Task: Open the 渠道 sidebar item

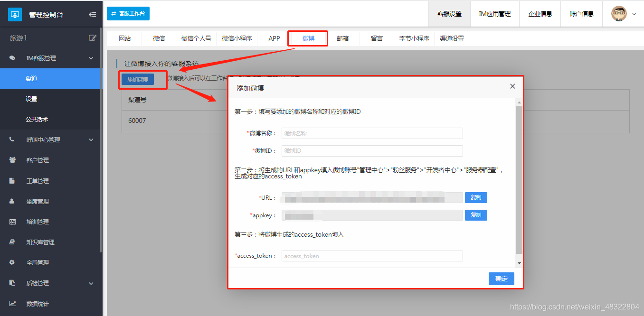Action: (x=51, y=78)
